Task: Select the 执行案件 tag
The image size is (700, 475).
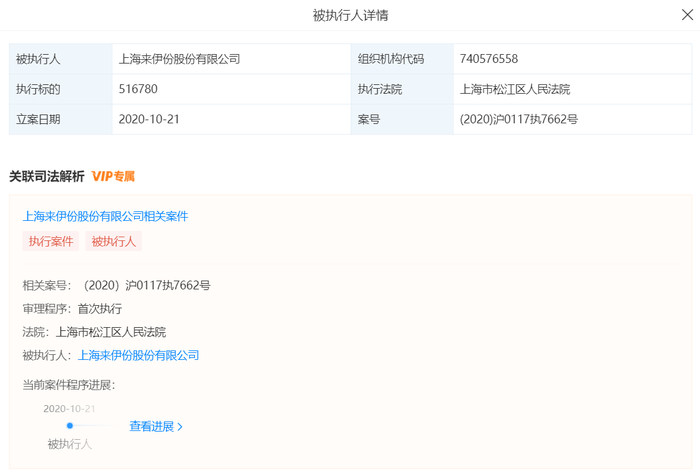Action: point(51,242)
